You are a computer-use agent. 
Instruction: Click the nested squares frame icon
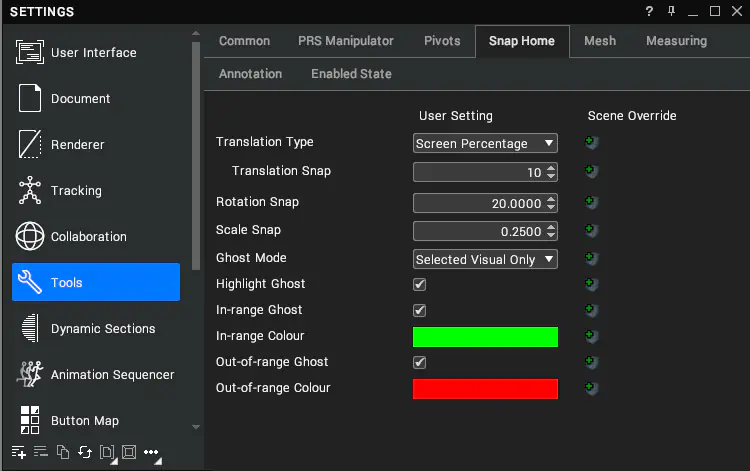pyautogui.click(x=129, y=452)
